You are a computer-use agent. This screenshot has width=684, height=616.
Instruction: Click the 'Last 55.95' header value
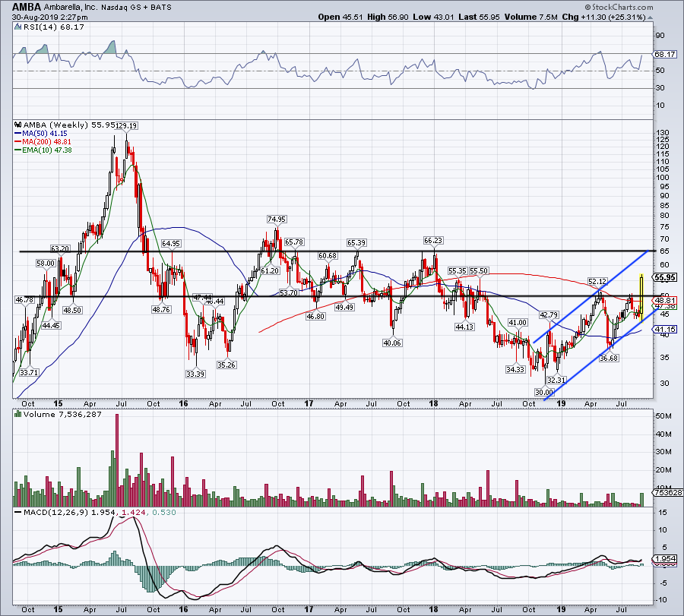tap(479, 17)
